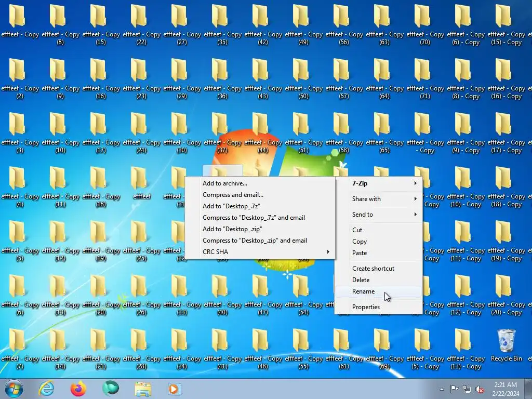The image size is (532, 399).
Task: Select folder "effeef - Copy (15)"
Action: coord(101,25)
